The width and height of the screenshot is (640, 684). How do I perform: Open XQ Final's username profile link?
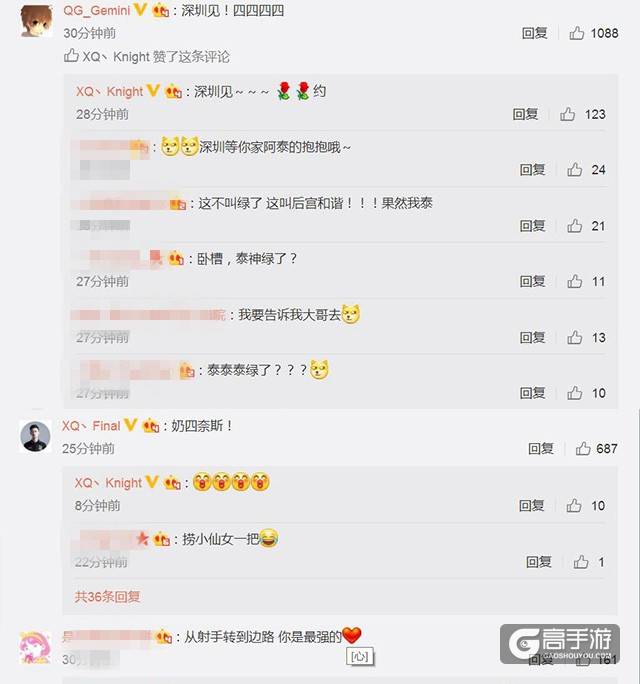click(91, 426)
